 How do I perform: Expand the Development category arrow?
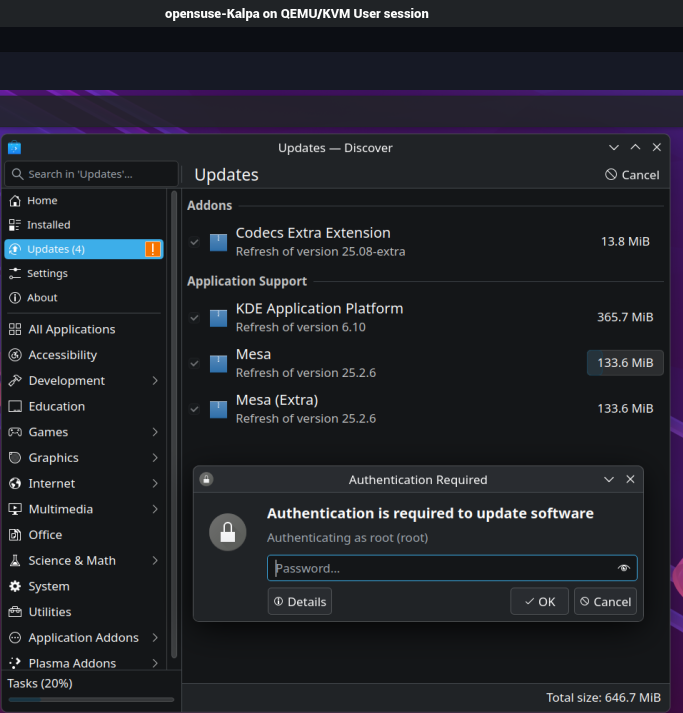point(155,381)
